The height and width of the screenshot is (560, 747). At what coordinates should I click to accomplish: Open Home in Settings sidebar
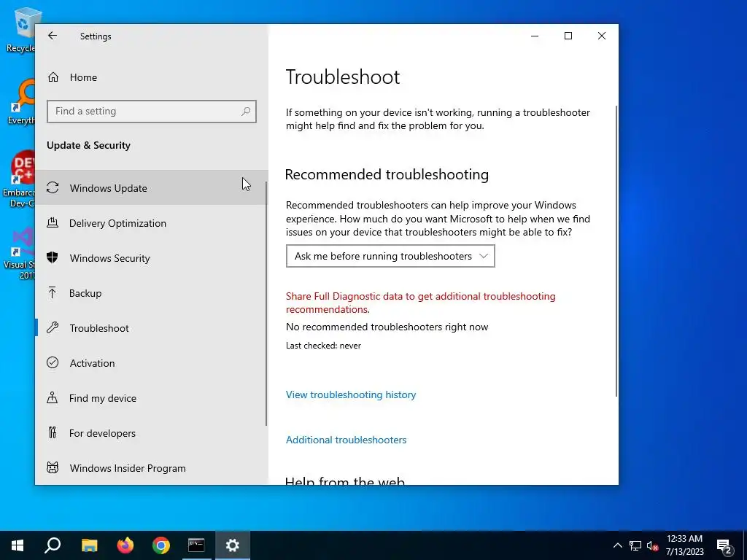tap(152, 77)
